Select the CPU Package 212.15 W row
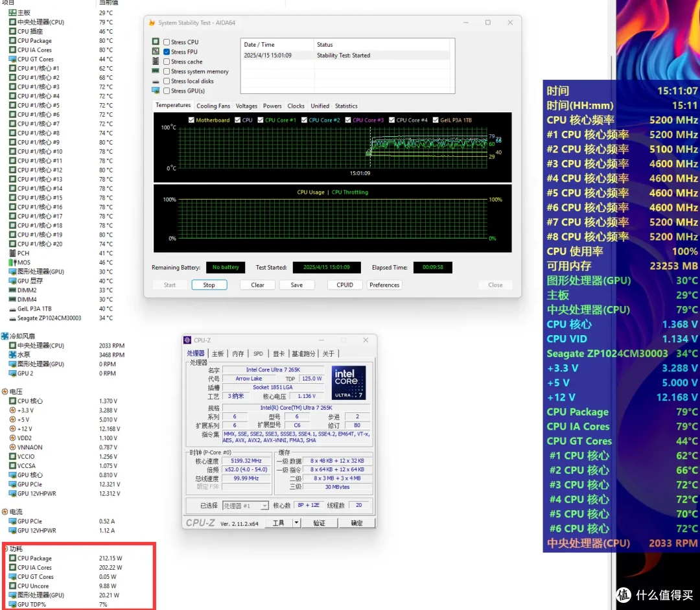The height and width of the screenshot is (610, 700). click(65, 558)
